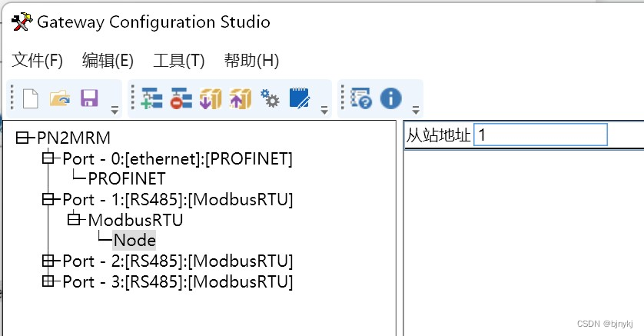
Task: Open the 编辑(E) menu
Action: [x=108, y=61]
